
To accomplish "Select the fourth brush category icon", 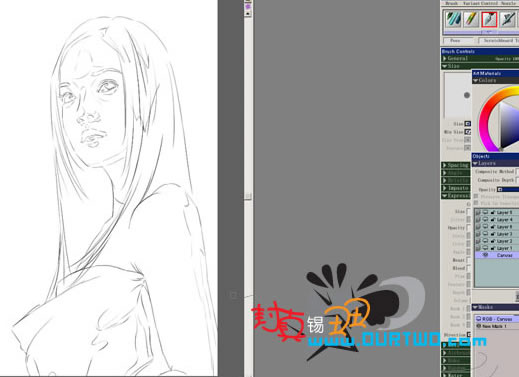I will [507, 19].
